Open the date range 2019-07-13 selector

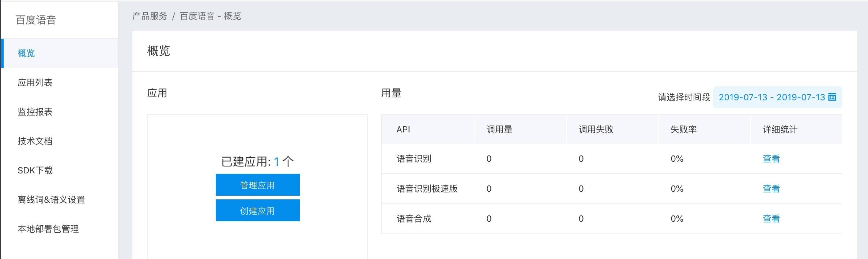click(777, 97)
